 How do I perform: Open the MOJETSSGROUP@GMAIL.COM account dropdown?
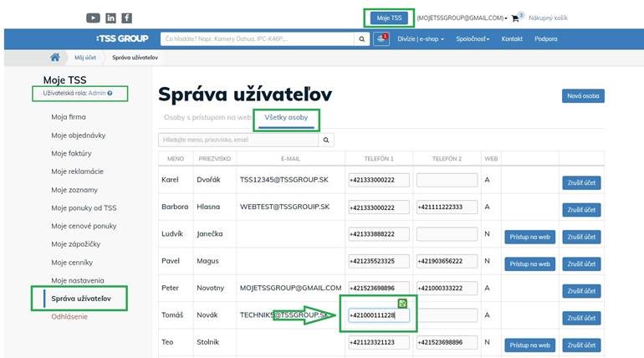click(x=462, y=18)
